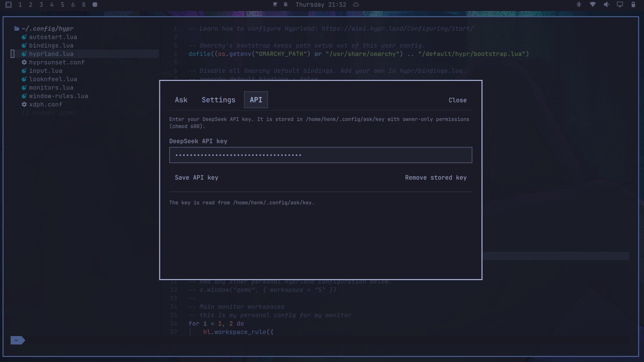This screenshot has width=644, height=362.
Task: Click the gear icon beside xdph.conf
Action: (x=24, y=104)
